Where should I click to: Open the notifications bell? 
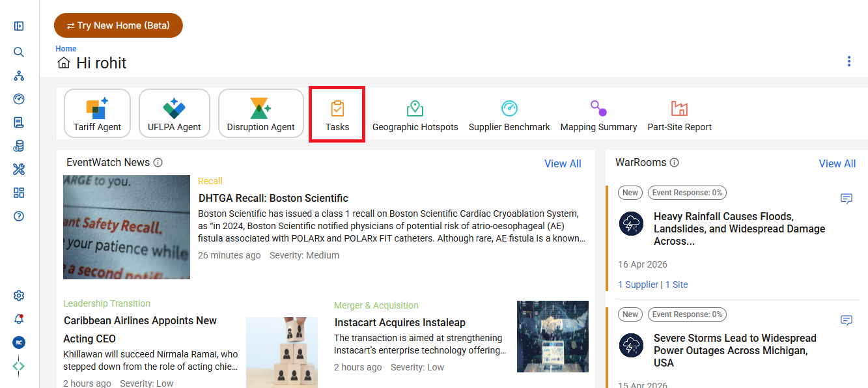click(x=19, y=319)
